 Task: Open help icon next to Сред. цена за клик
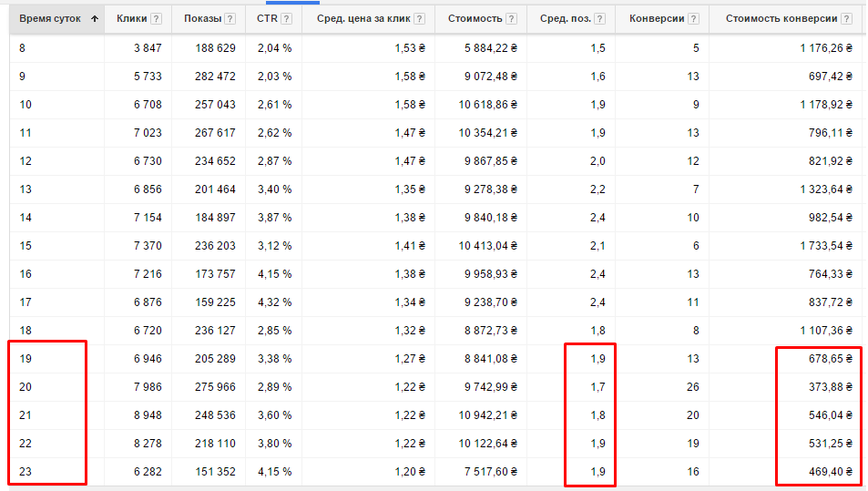420,19
